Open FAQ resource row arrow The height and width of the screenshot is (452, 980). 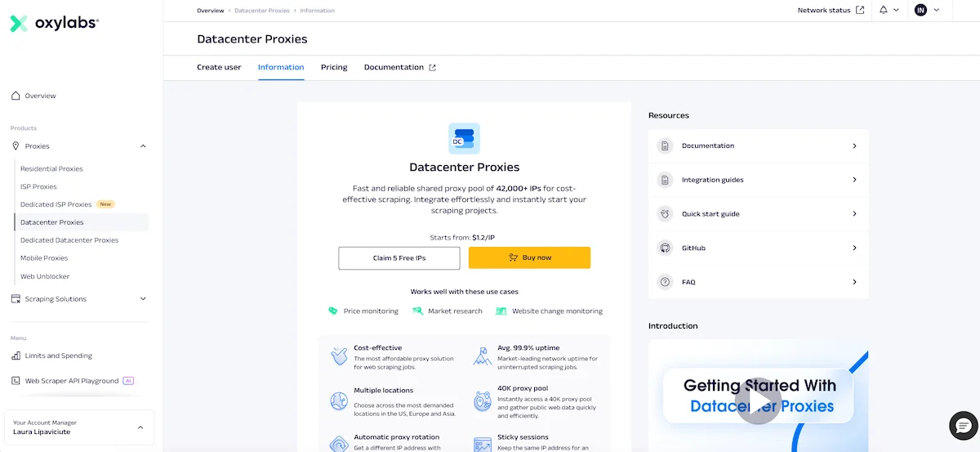point(854,282)
